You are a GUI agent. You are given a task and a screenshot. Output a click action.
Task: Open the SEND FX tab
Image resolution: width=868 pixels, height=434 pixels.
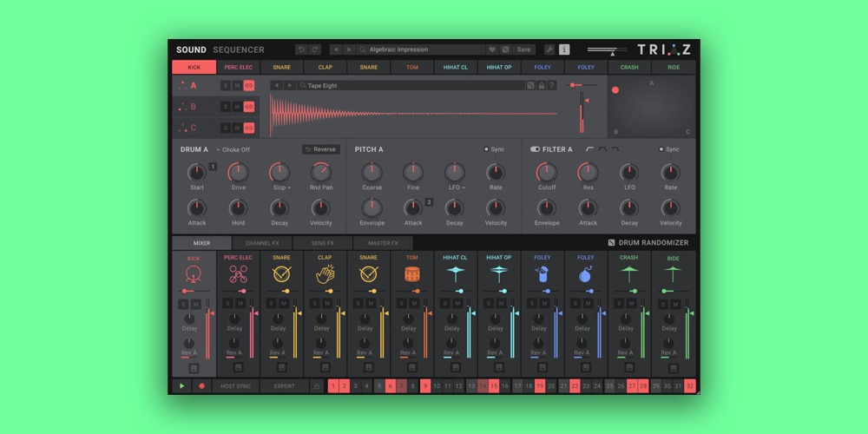coord(322,243)
